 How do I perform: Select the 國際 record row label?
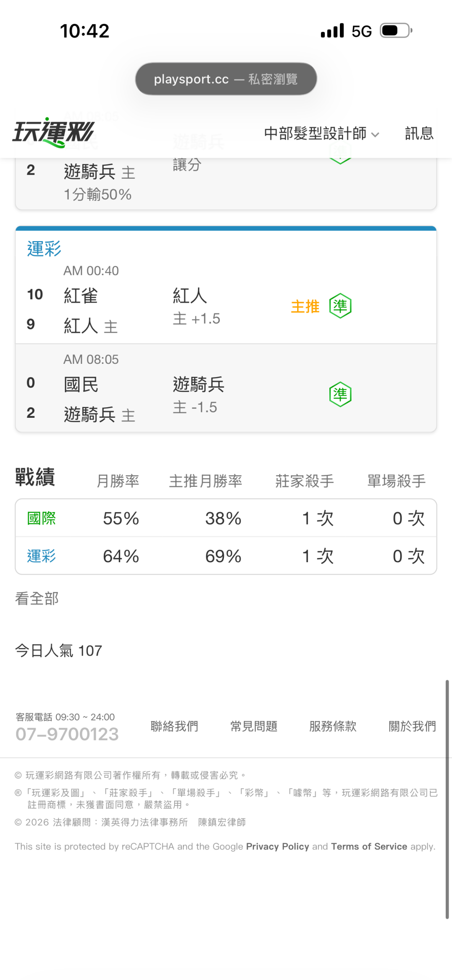[x=41, y=518]
